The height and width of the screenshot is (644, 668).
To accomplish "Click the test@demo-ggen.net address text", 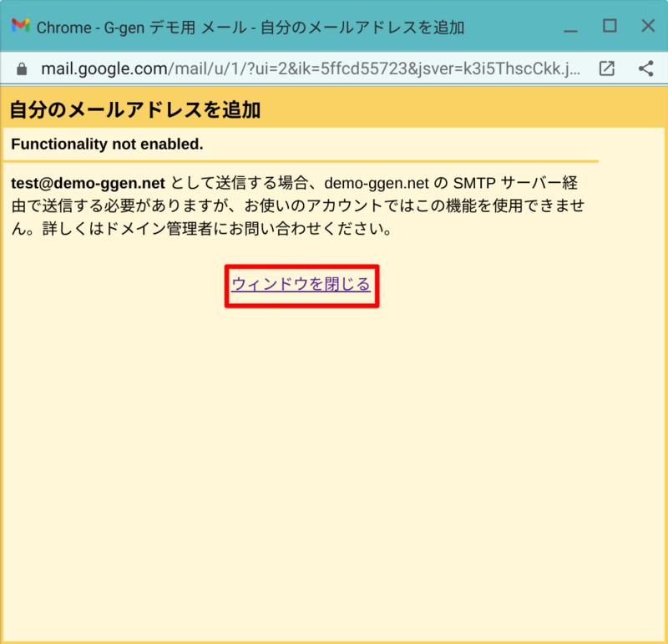I will (x=88, y=183).
